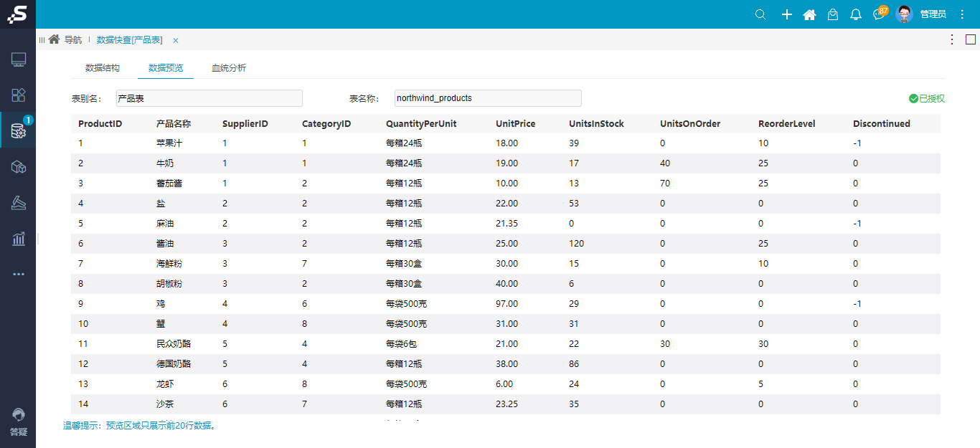Click the 97.00 unit price cell

coord(507,304)
